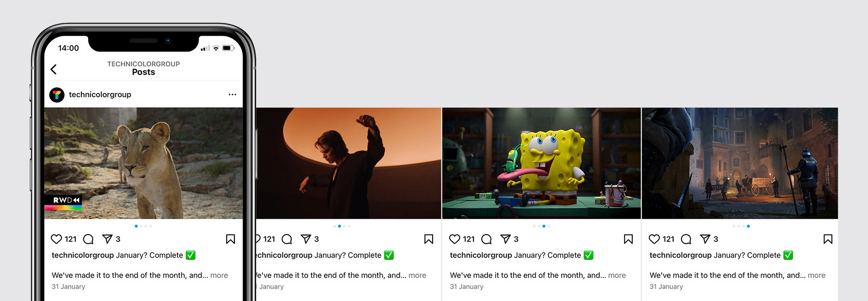The width and height of the screenshot is (868, 301).
Task: Like the lioness post with heart icon
Action: (x=56, y=239)
